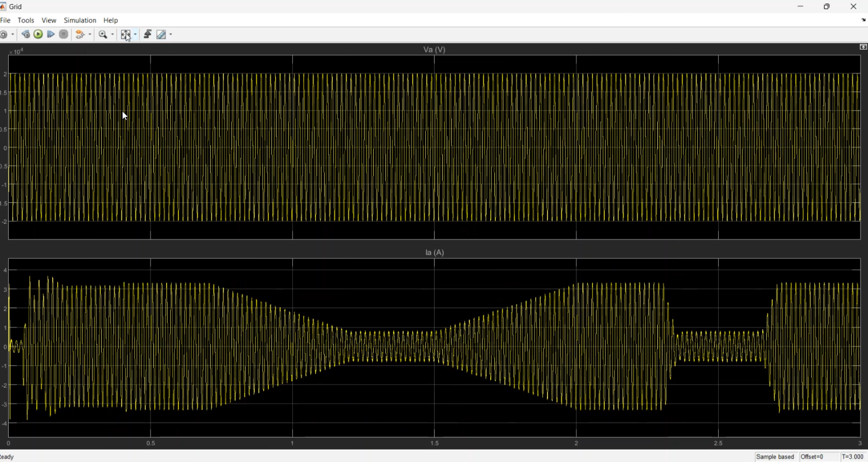
Task: Click the Ia (A) plot title
Action: tap(434, 253)
